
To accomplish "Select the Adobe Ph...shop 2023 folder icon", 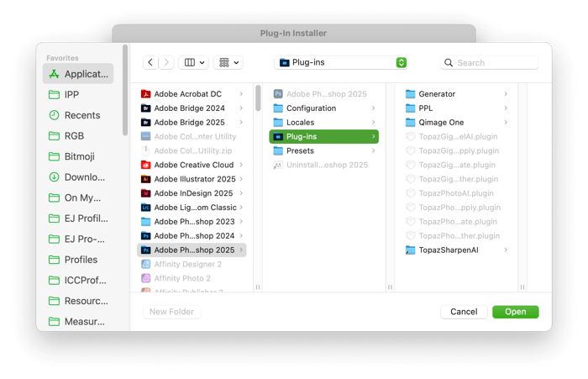I will (x=145, y=222).
